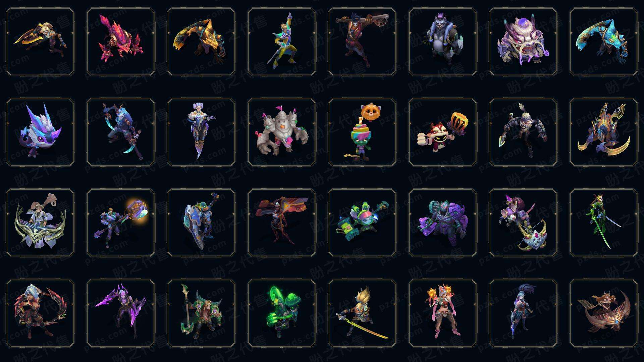
Task: Select the green neon dual-sword fighter
Action: [604, 223]
